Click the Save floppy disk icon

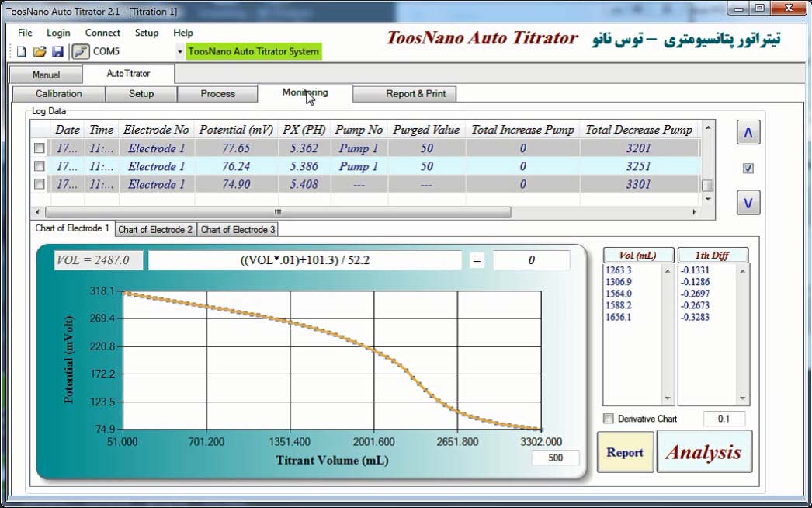pos(57,52)
